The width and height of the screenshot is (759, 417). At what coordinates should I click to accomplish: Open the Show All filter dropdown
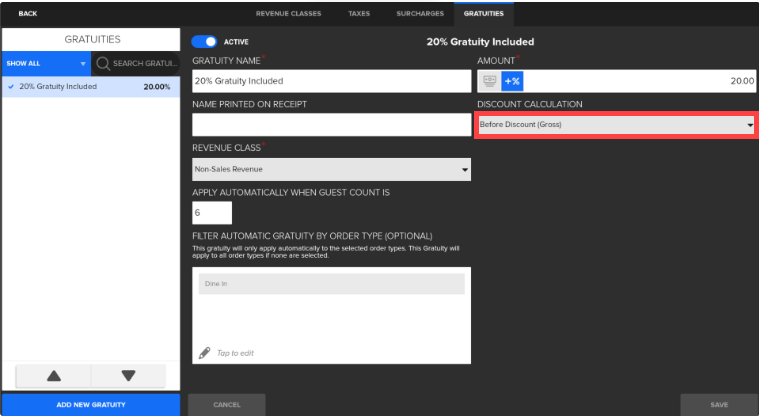[45, 64]
